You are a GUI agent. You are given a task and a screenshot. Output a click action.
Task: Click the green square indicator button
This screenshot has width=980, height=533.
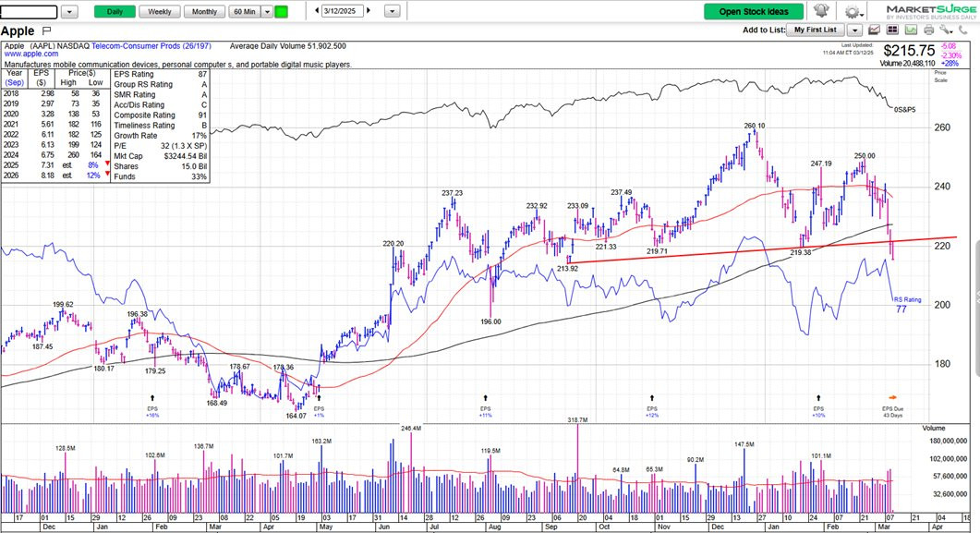tap(281, 11)
